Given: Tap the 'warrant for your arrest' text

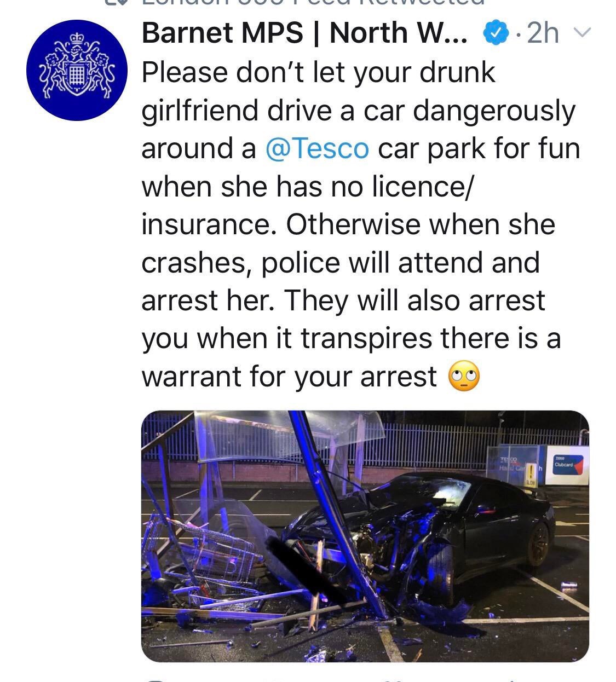Looking at the screenshot, I should 289,377.
